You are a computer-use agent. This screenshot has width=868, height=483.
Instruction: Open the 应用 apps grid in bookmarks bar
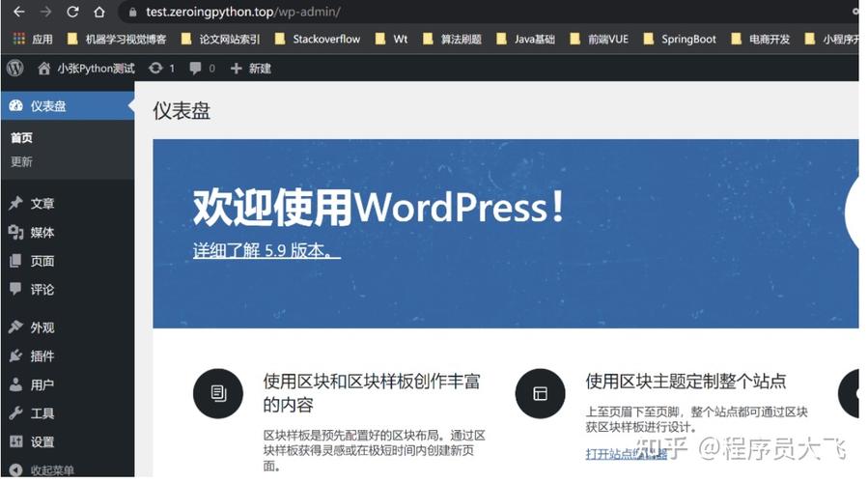(x=33, y=39)
